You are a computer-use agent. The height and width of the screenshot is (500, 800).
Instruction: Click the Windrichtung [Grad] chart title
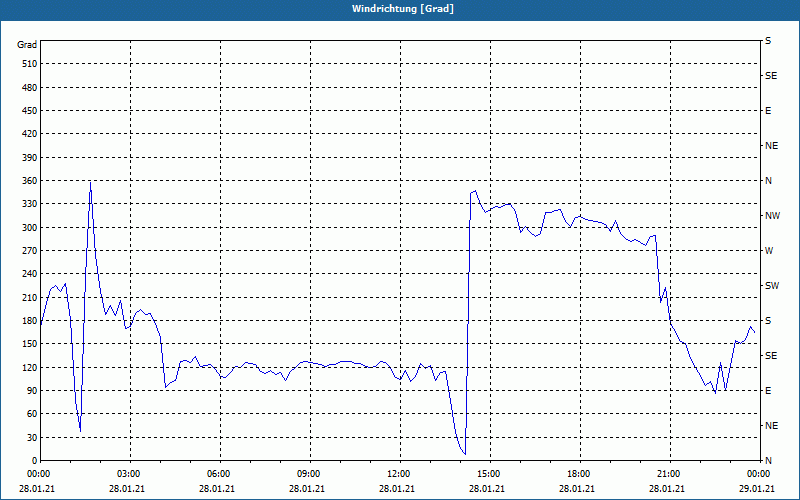(403, 9)
